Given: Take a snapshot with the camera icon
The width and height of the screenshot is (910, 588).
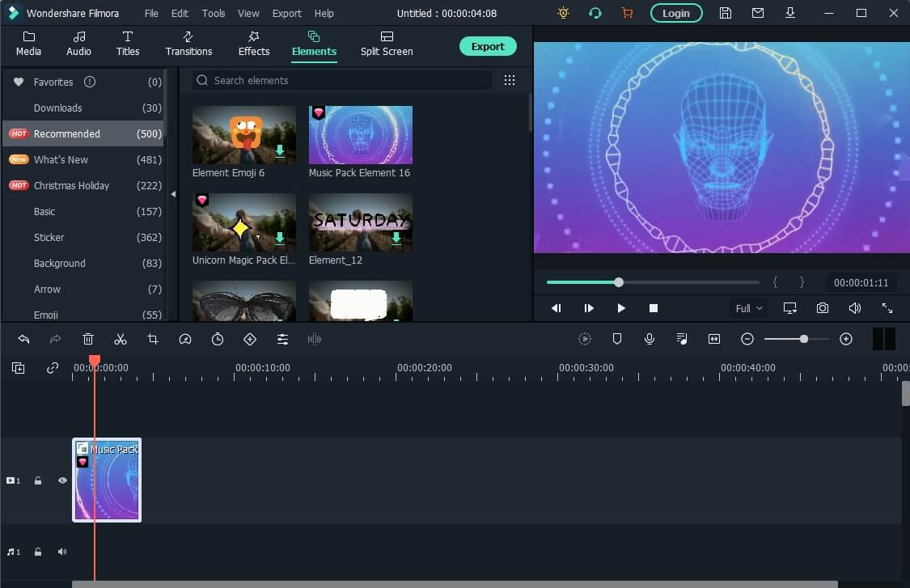Looking at the screenshot, I should click(x=823, y=308).
